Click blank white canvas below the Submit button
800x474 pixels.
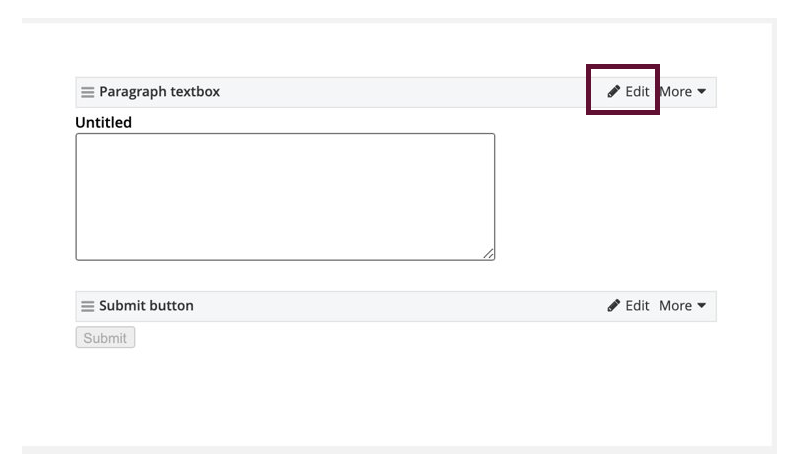[x=400, y=400]
